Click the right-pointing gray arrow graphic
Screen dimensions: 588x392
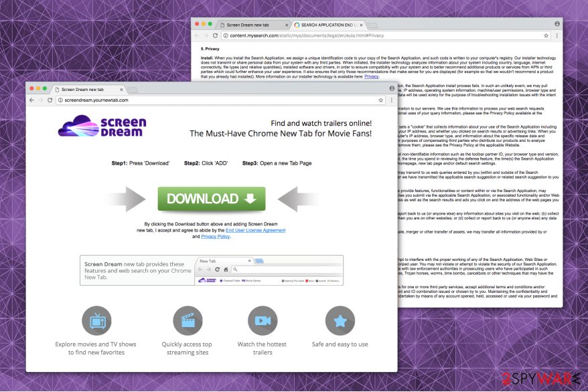[126, 199]
